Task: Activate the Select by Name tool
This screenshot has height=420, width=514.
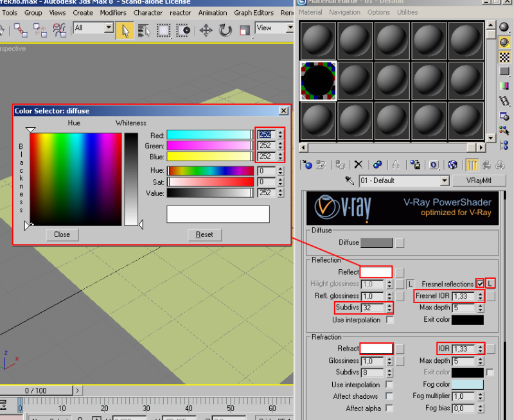Action: [143, 30]
